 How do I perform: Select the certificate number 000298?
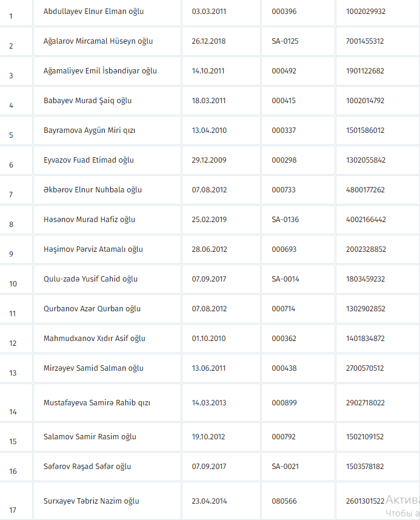284,160
